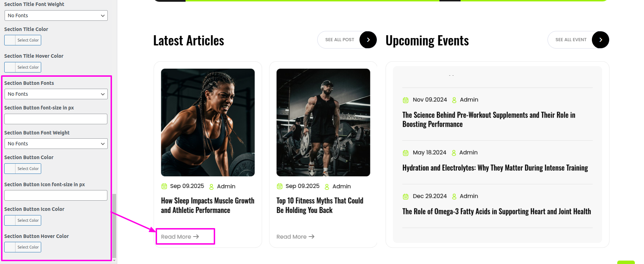Viewport: 644px width, 264px height.
Task: Click Read More arrow on the fitness myths card
Action: click(312, 237)
